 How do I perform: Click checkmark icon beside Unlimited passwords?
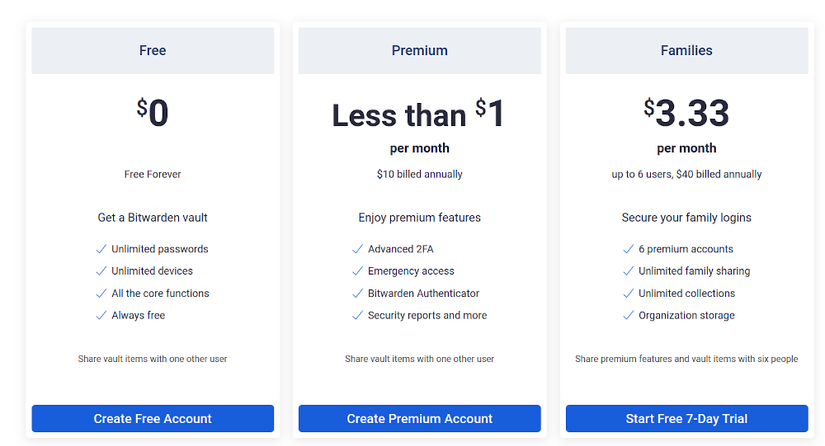click(101, 249)
